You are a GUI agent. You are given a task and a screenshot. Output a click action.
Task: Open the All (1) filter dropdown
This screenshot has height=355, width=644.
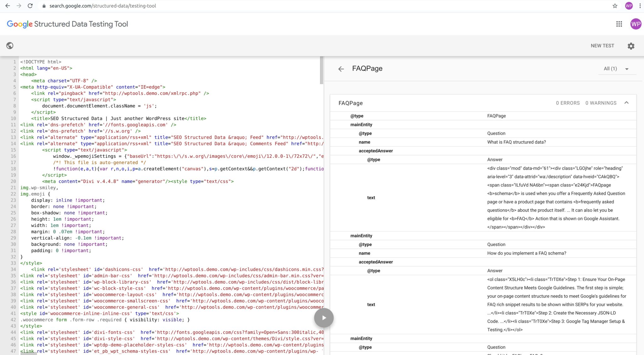click(x=617, y=68)
